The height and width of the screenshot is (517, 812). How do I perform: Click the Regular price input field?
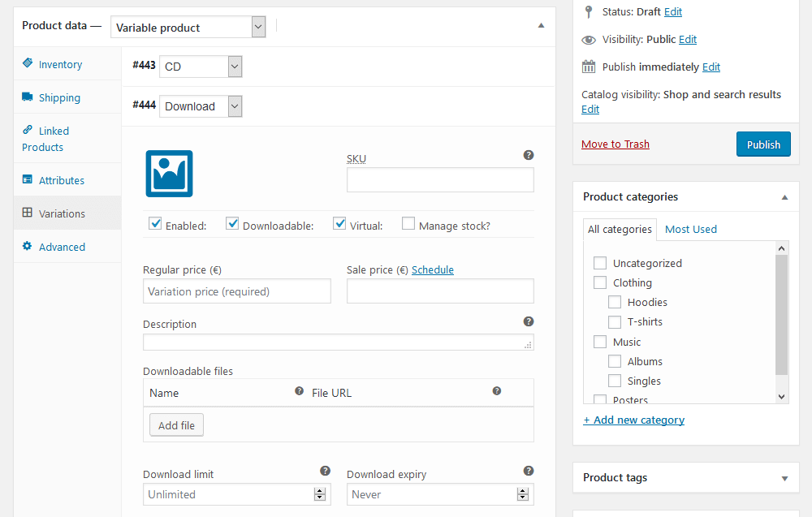coord(236,291)
